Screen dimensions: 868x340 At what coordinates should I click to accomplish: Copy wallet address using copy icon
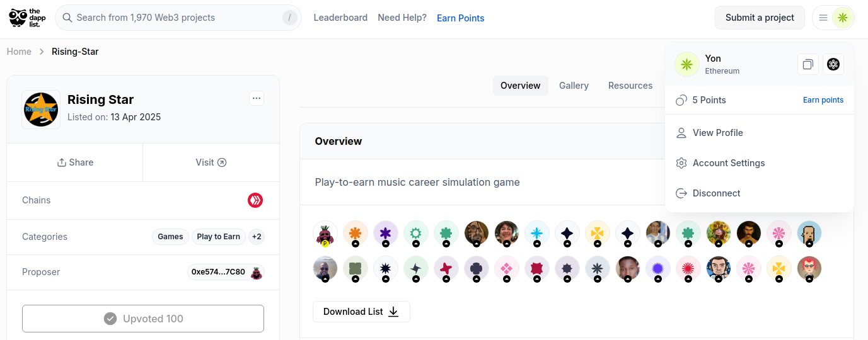[808, 64]
